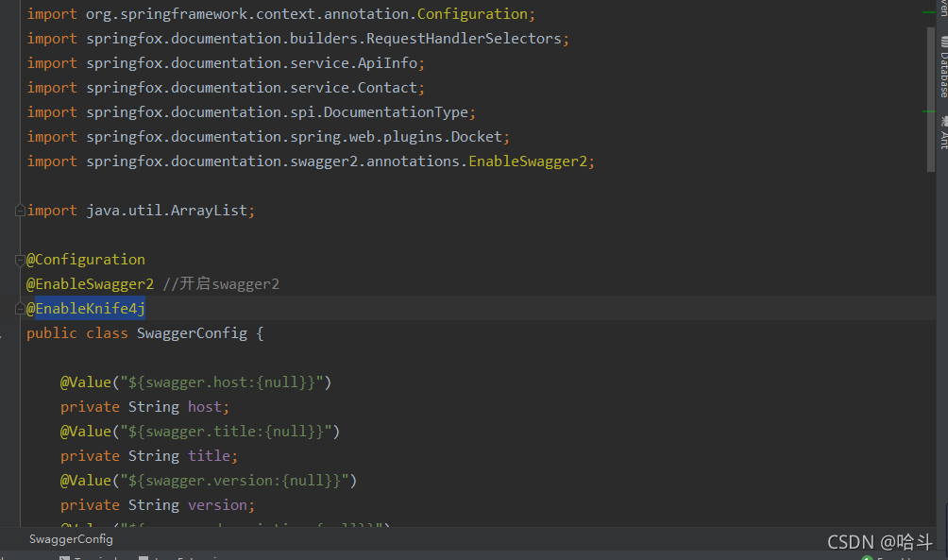This screenshot has height=560, width=948.
Task: Click @Value on the swagger.host line
Action: tap(85, 382)
